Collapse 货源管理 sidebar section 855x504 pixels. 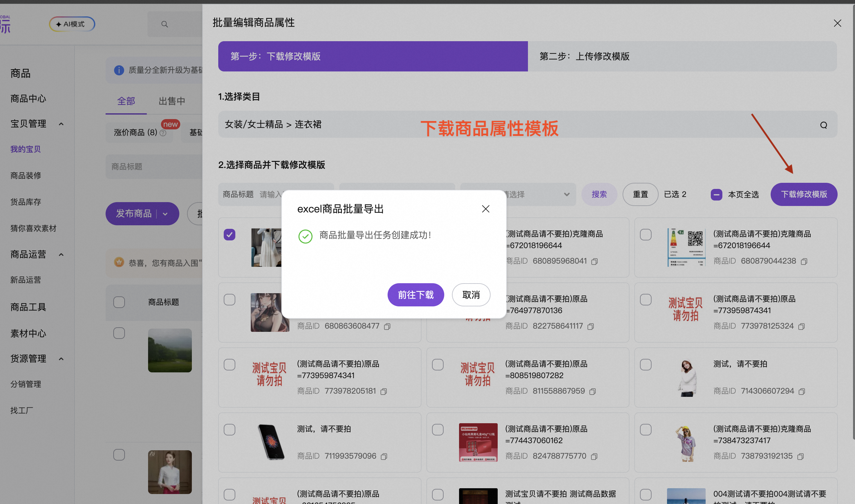pyautogui.click(x=61, y=359)
